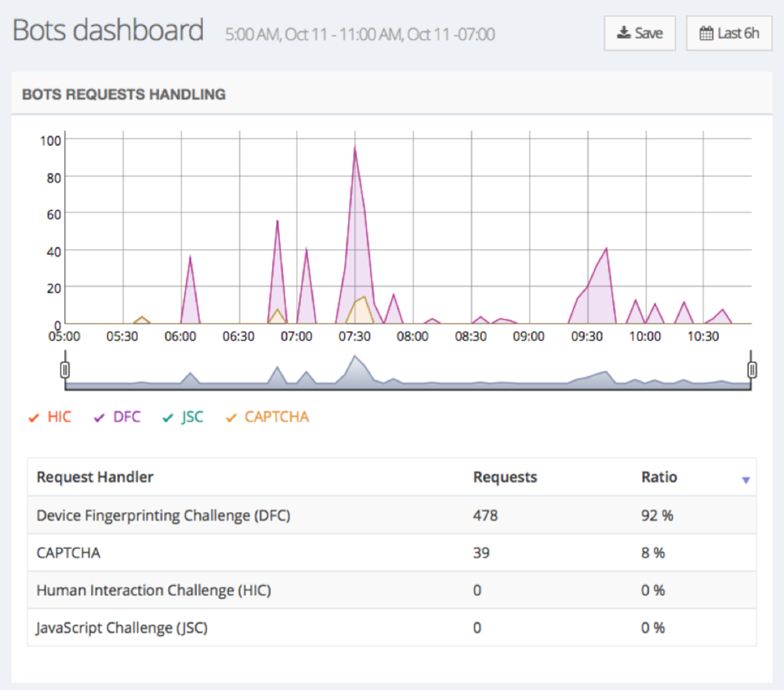784x690 pixels.
Task: Click the BOTS REQUESTS HANDLING panel header
Action: click(392, 93)
